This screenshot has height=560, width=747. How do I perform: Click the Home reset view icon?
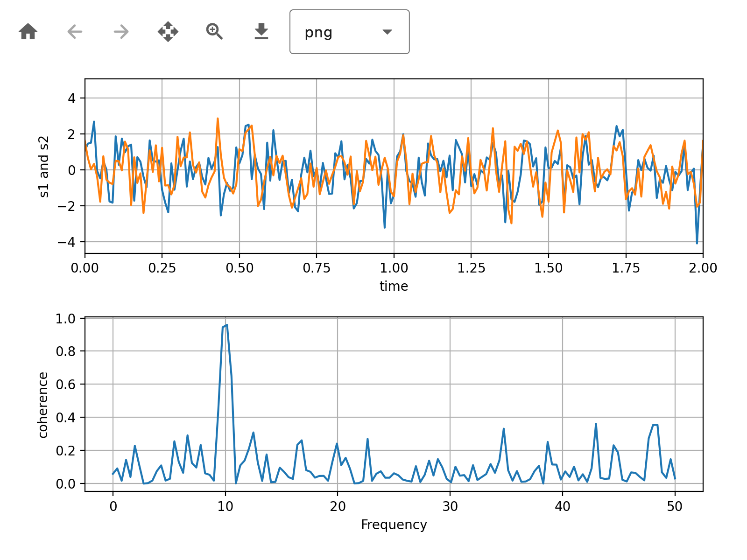click(x=28, y=32)
